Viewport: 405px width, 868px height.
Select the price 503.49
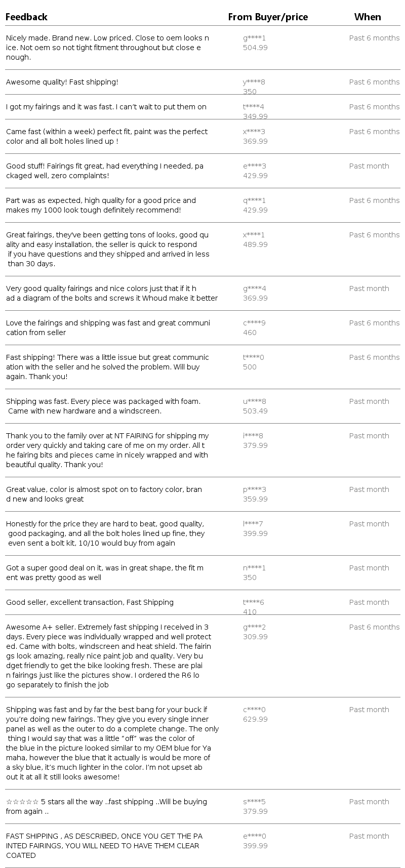pyautogui.click(x=255, y=411)
